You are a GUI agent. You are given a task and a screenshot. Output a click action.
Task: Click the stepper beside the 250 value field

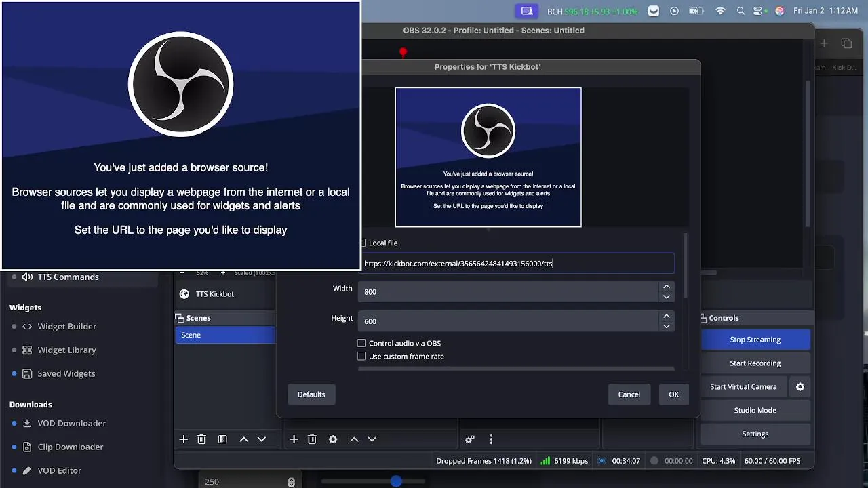(x=291, y=482)
